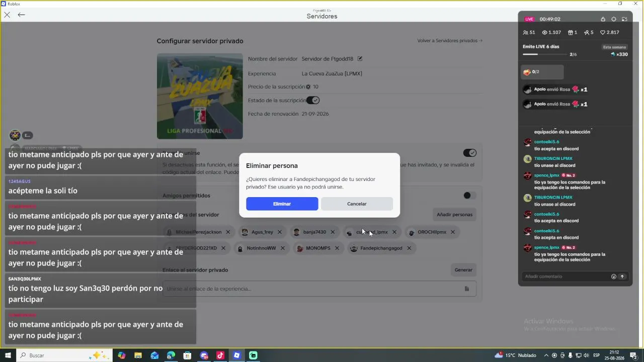Open the La Cueva ZuaZua game thumbnail
The image size is (644, 362).
[200, 96]
